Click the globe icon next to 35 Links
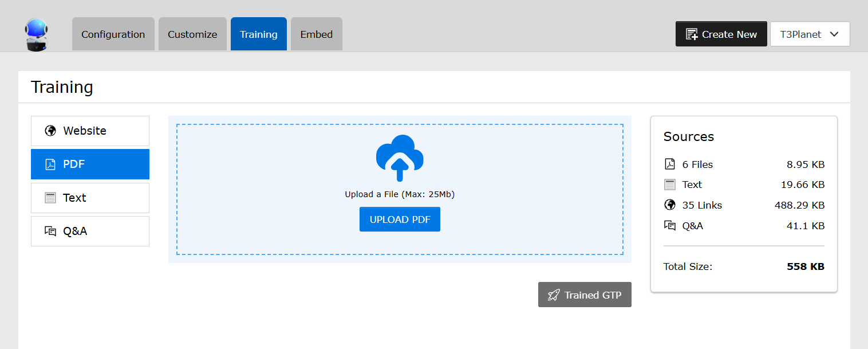Screen dimensions: 868x349 pyautogui.click(x=670, y=205)
